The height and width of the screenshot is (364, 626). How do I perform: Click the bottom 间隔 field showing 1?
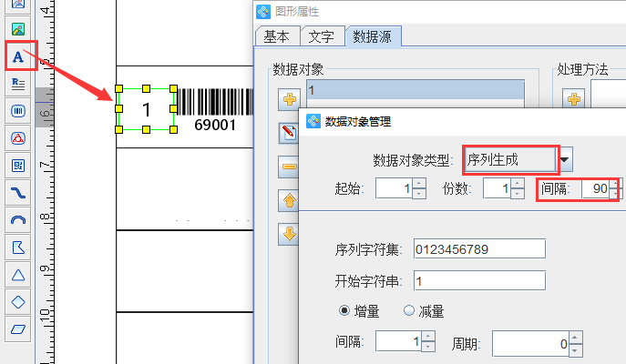(x=398, y=341)
